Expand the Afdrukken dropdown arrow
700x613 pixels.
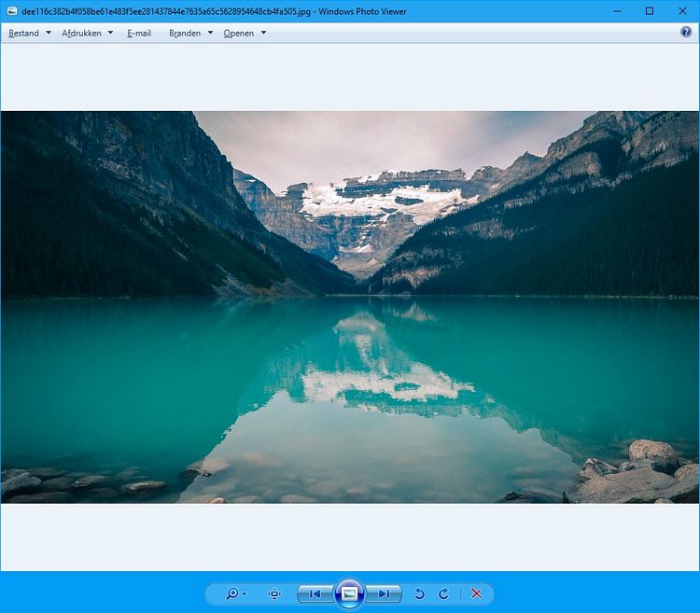[x=110, y=33]
